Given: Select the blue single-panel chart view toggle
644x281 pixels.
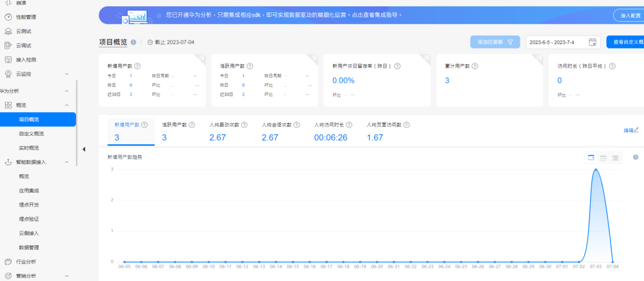Looking at the screenshot, I should pyautogui.click(x=591, y=158).
